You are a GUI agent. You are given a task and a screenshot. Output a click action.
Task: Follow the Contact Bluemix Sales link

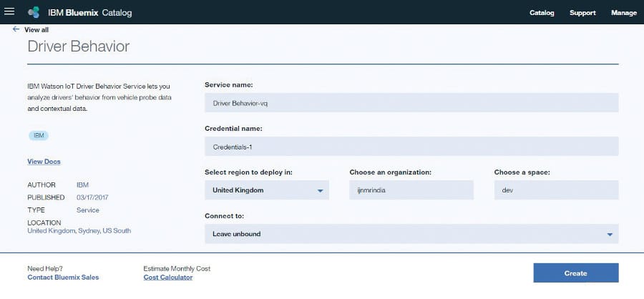pyautogui.click(x=63, y=277)
